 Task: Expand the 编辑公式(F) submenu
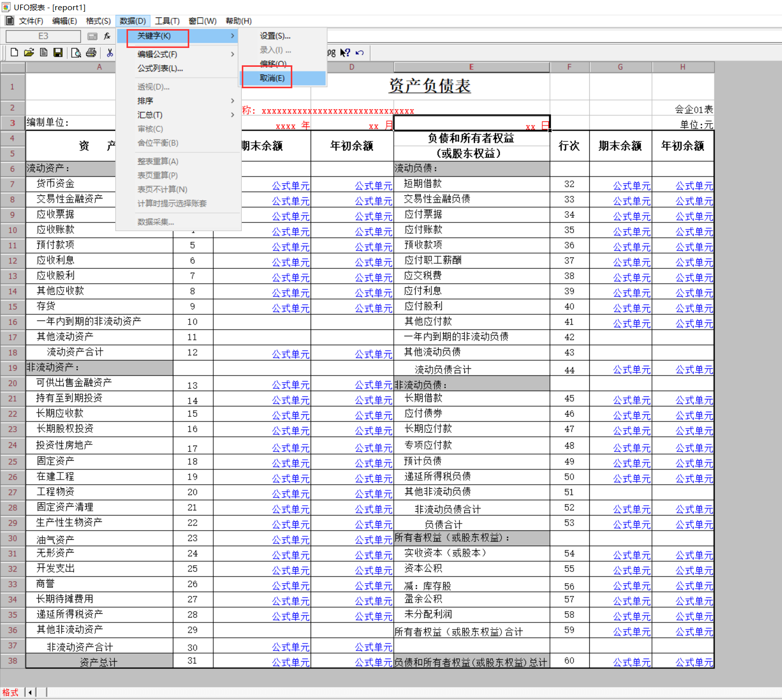coord(179,54)
